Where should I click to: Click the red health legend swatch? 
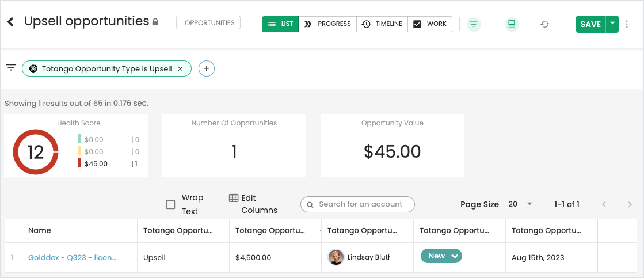point(79,163)
